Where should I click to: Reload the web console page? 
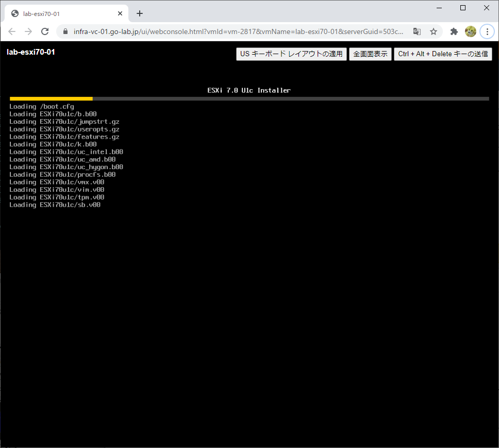[x=45, y=31]
